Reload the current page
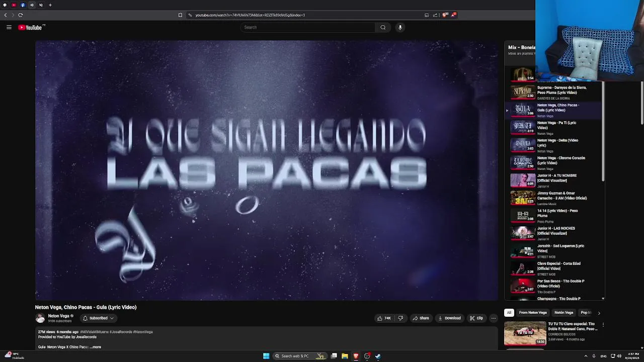The image size is (644, 362). tap(21, 15)
